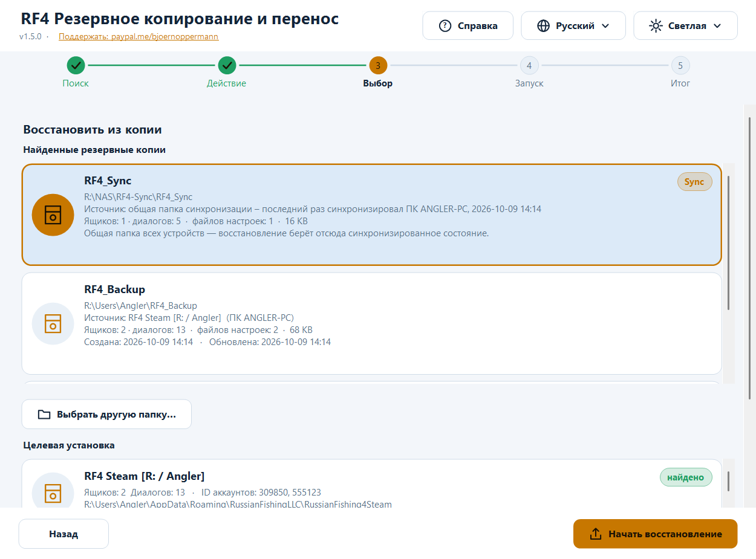The width and height of the screenshot is (756, 559).
Task: Expand language chevron arrow
Action: click(605, 26)
